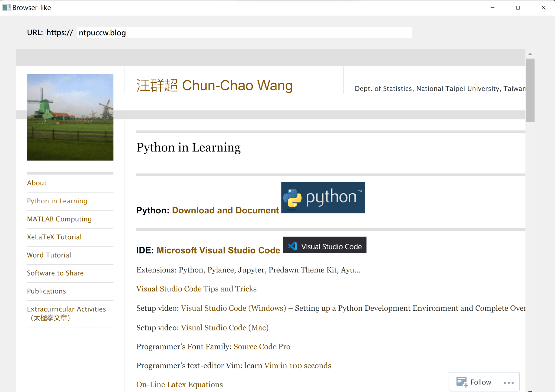
Task: Click the Visual Studio Code logo
Action: tap(324, 245)
